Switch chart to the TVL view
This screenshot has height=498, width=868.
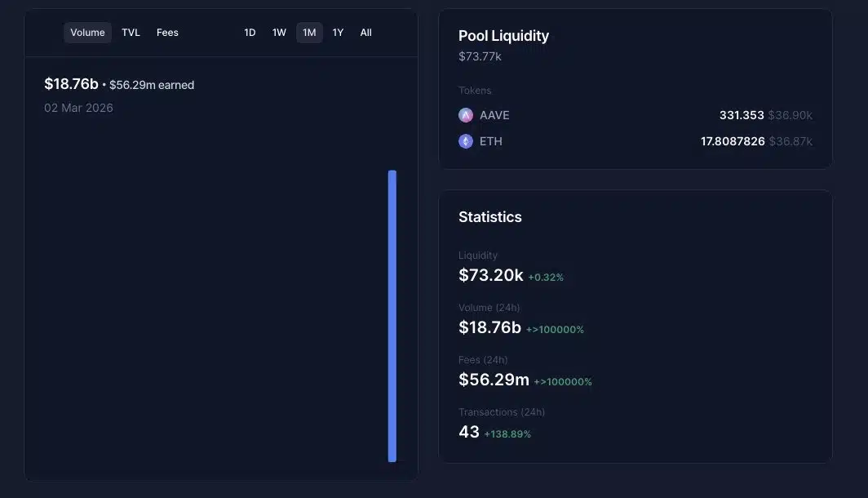pyautogui.click(x=131, y=33)
